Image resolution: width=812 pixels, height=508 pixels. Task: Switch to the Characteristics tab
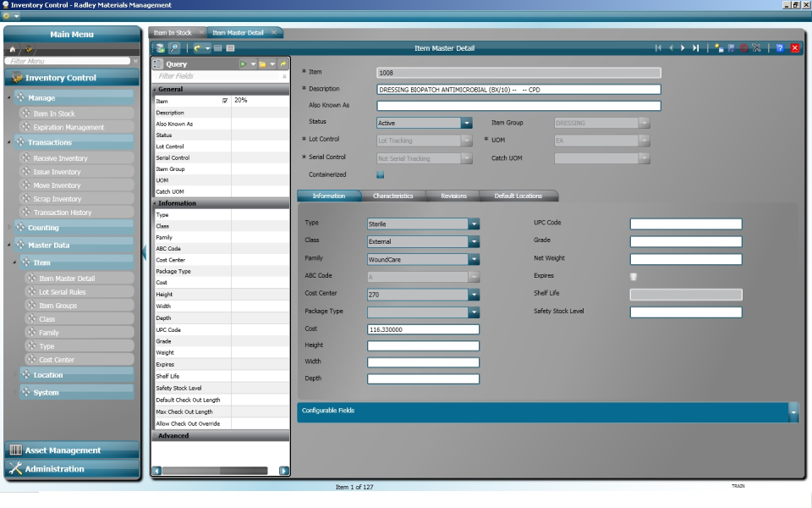pos(394,194)
